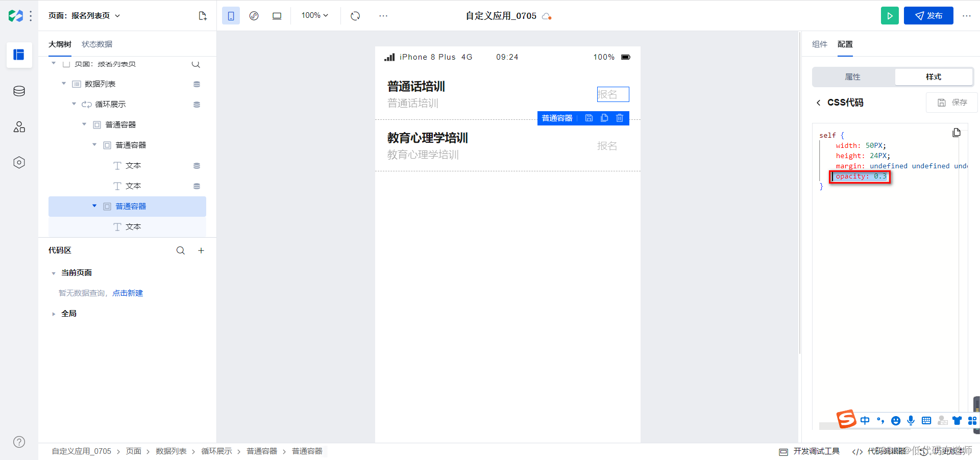Open the Sogou soft keyboard icon
The image size is (980, 460).
926,421
